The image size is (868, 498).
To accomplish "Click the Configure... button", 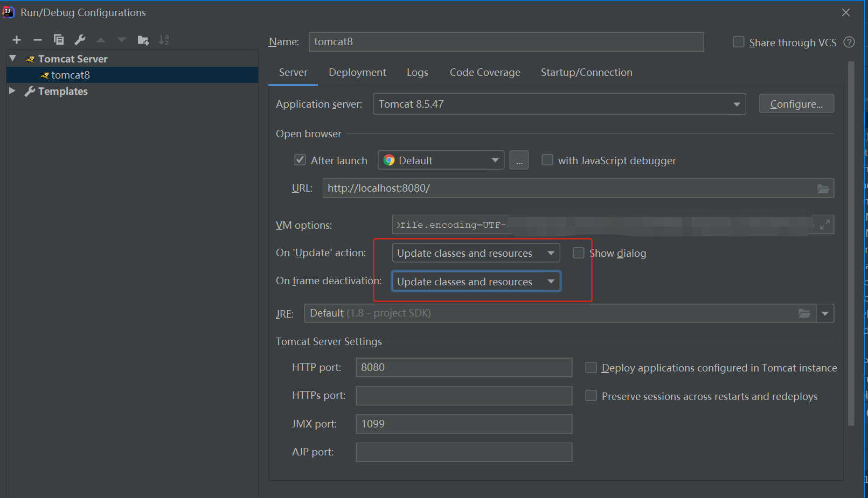I will [x=796, y=104].
